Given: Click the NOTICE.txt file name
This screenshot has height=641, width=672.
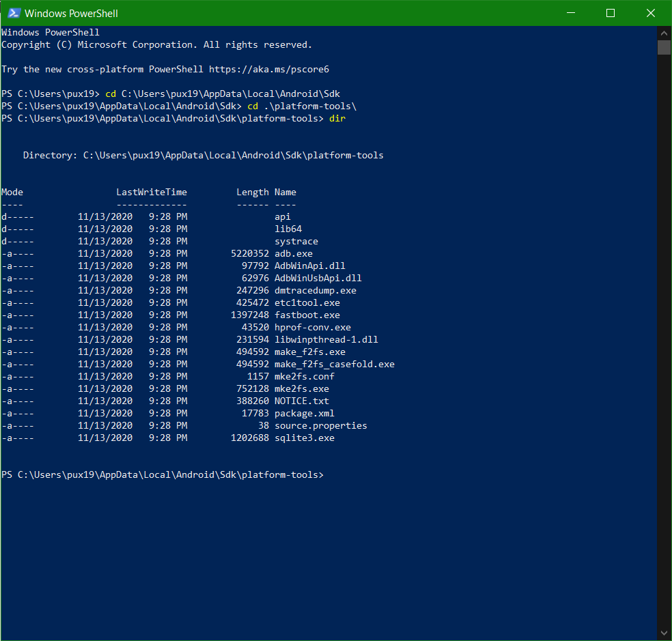Looking at the screenshot, I should 302,401.
